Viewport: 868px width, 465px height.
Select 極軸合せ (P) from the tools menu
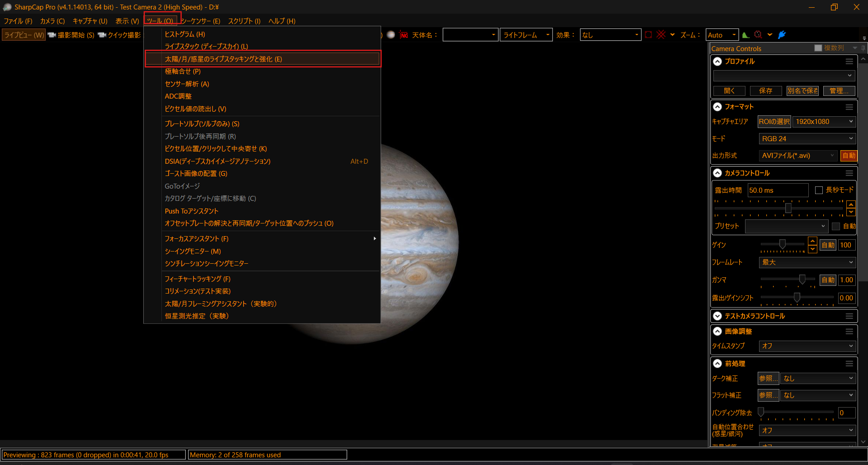[x=183, y=71]
